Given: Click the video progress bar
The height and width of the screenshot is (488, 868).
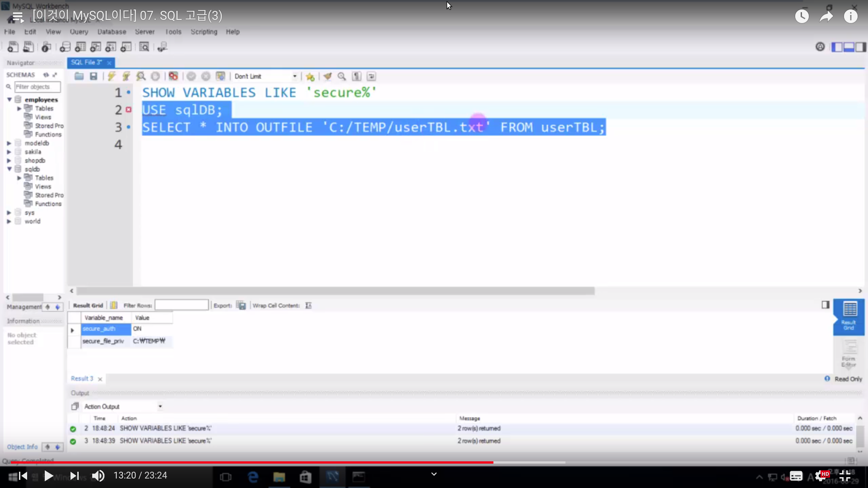Looking at the screenshot, I should point(434,462).
